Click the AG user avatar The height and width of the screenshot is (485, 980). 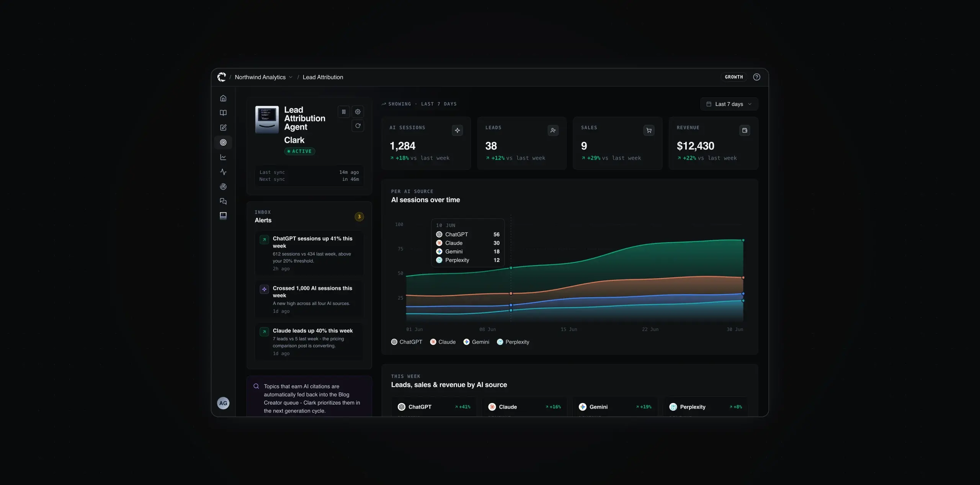[223, 403]
